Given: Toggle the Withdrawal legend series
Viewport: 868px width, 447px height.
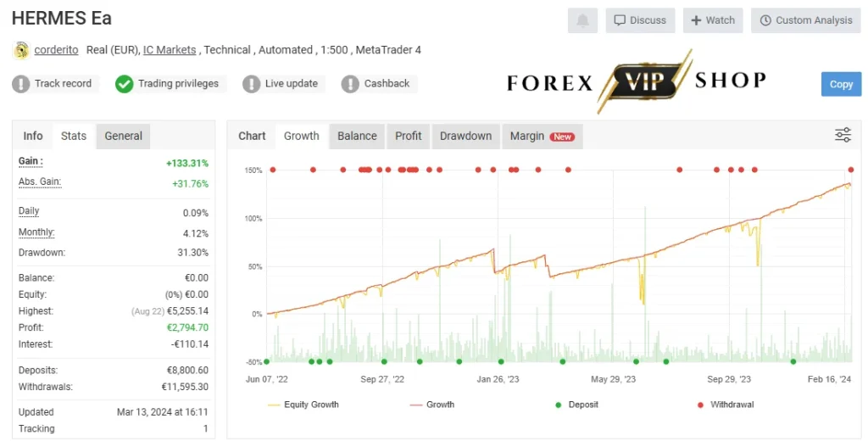Looking at the screenshot, I should (x=726, y=405).
